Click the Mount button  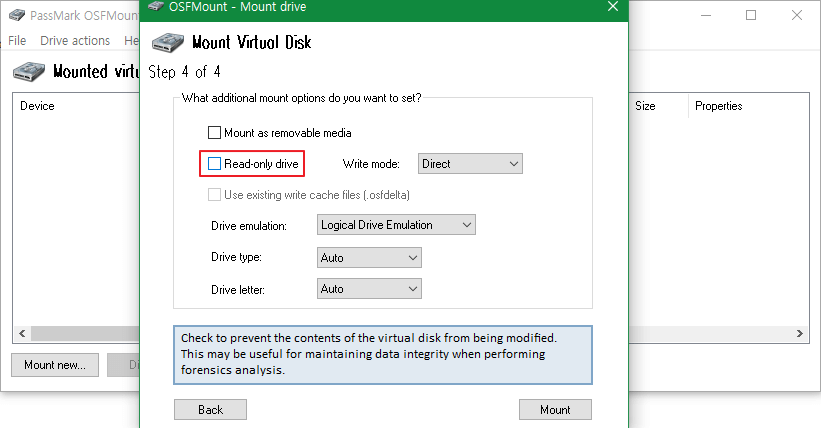click(555, 410)
